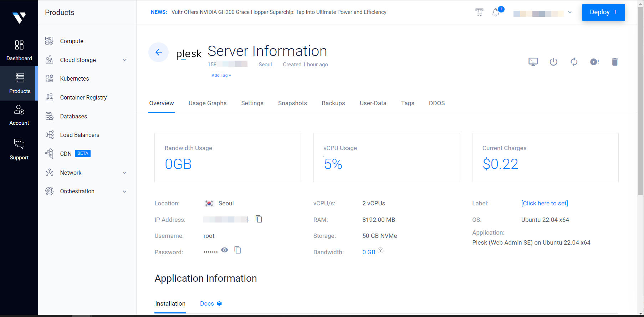Image resolution: width=644 pixels, height=317 pixels.
Task: Expand Cloud Storage submenu chevron
Action: tap(124, 60)
